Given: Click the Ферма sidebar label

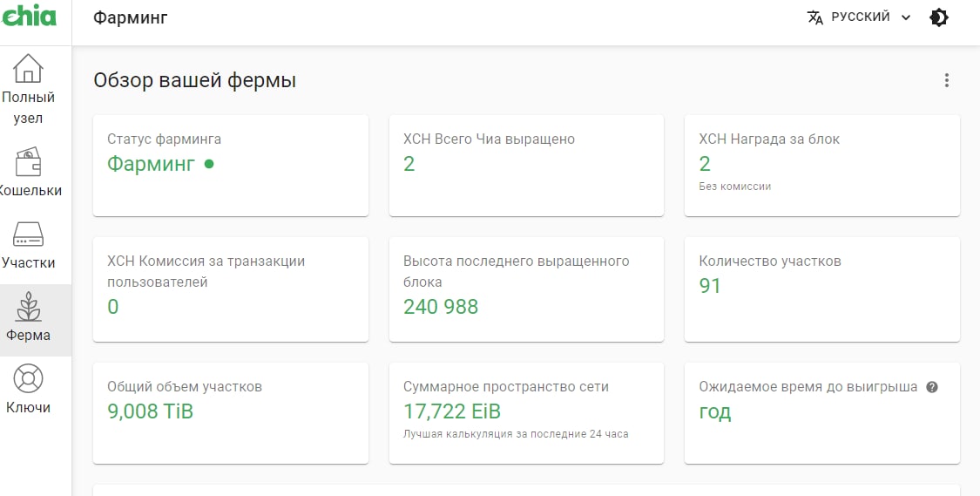Looking at the screenshot, I should pyautogui.click(x=29, y=336).
